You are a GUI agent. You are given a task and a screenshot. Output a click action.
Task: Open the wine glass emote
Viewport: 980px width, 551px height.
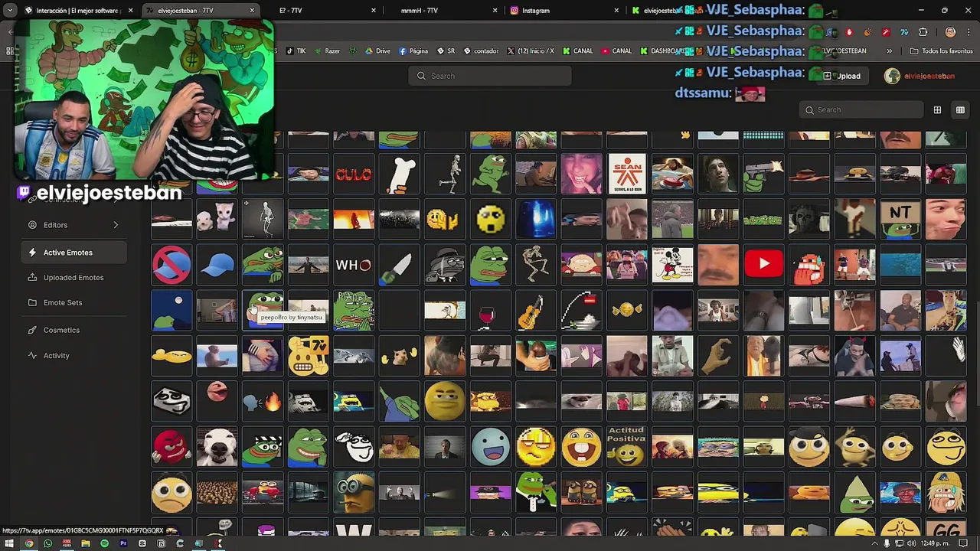490,310
